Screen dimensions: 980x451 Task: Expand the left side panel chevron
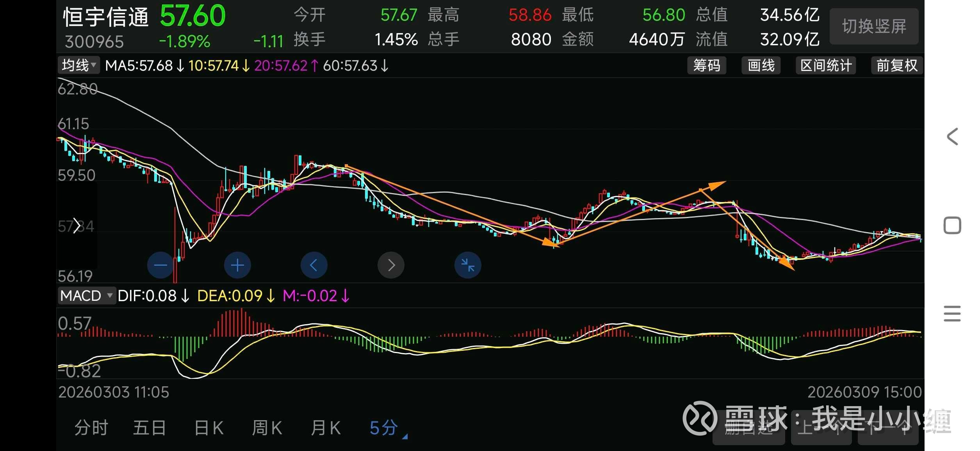pyautogui.click(x=77, y=225)
